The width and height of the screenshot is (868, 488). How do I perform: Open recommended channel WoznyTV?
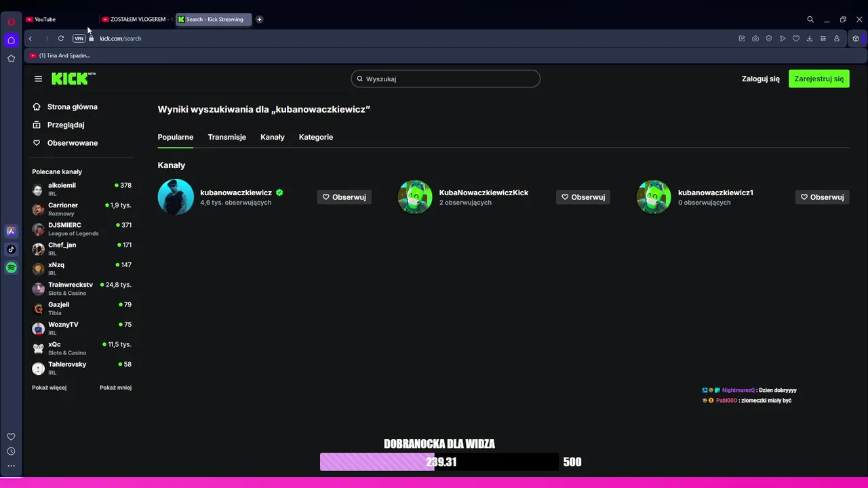(81, 328)
